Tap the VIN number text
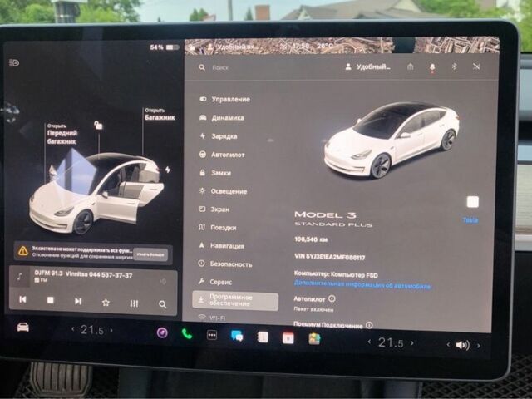The height and width of the screenshot is (399, 532). (330, 257)
